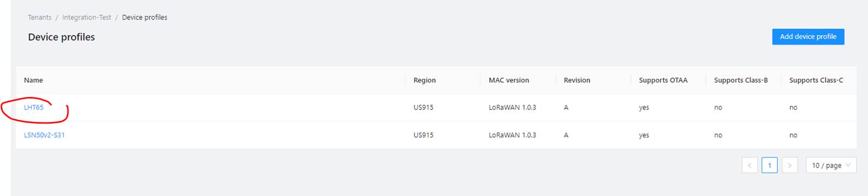The width and height of the screenshot is (868, 196).
Task: Click US915 region in LHT65 row
Action: click(x=423, y=107)
